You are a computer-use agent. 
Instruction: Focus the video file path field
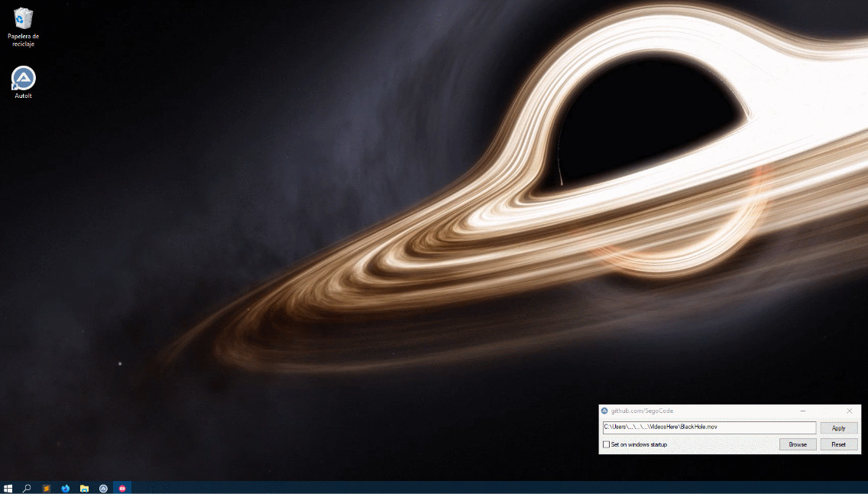[709, 427]
